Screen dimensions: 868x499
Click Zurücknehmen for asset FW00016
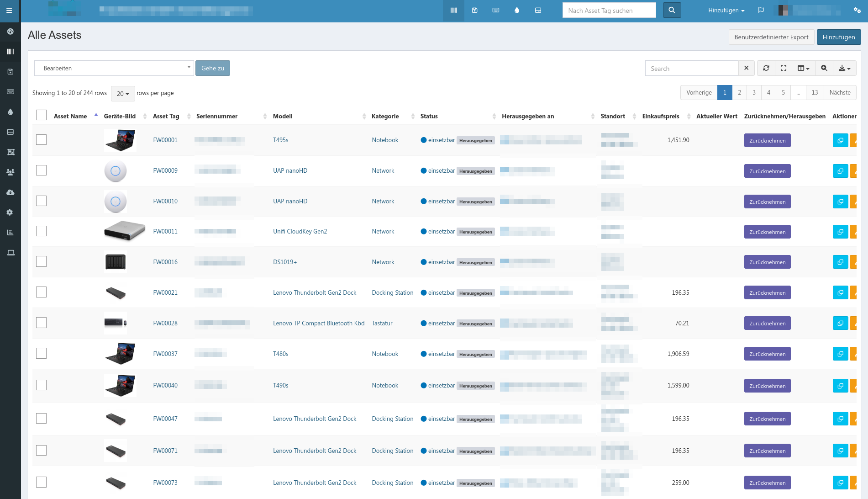pos(767,262)
